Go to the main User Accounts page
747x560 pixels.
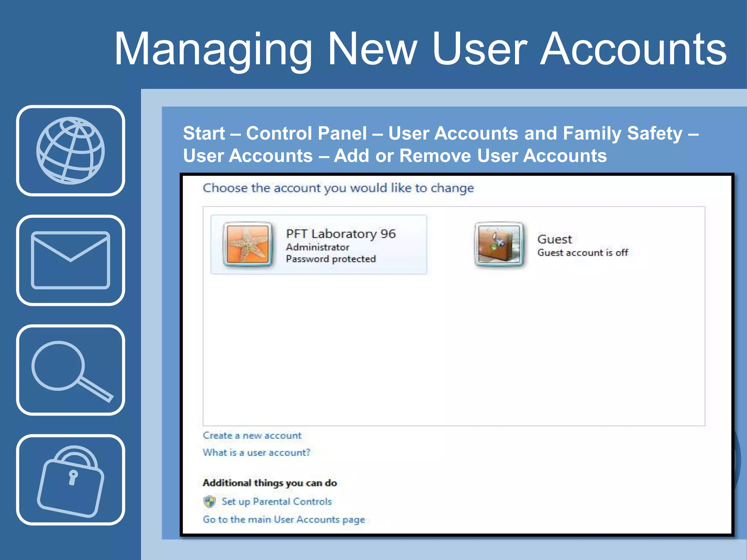click(x=284, y=519)
